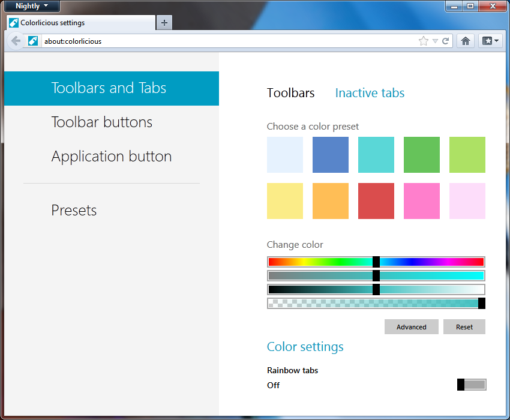Image resolution: width=510 pixels, height=420 pixels.
Task: Click the Home button in the navigation bar
Action: click(x=465, y=41)
